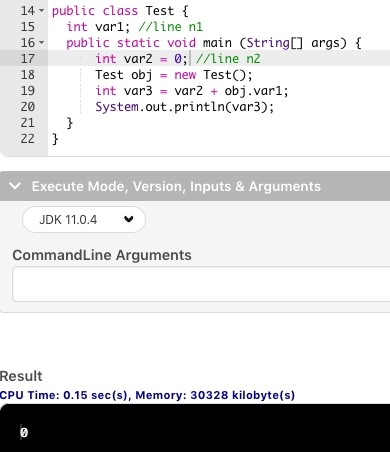Viewport: 390px width, 452px height.
Task: Click the '//line n2' comment
Action: (x=228, y=59)
